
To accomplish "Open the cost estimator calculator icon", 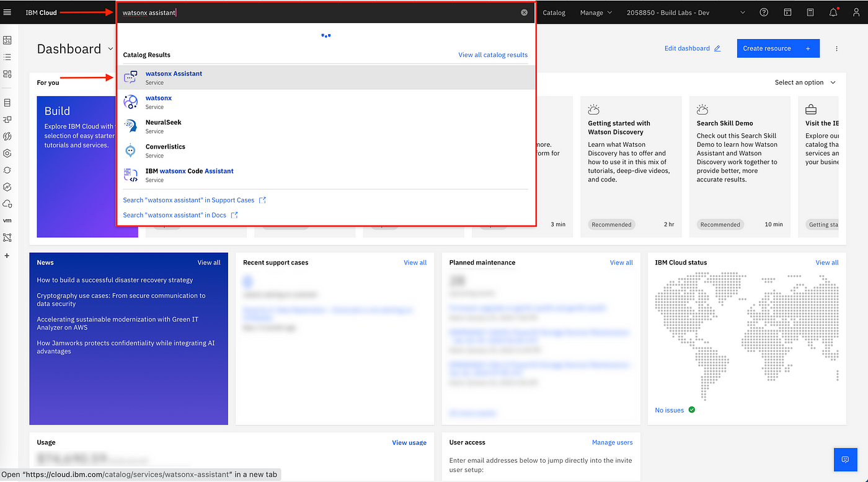I will pyautogui.click(x=810, y=12).
